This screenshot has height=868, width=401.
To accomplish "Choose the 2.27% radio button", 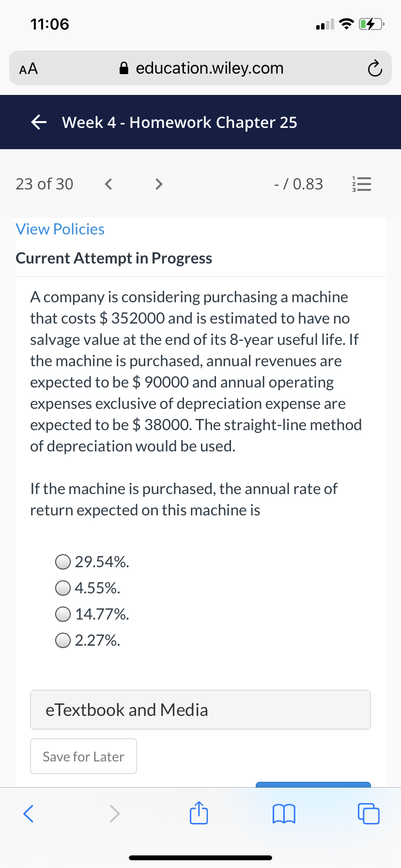I will pos(63,640).
